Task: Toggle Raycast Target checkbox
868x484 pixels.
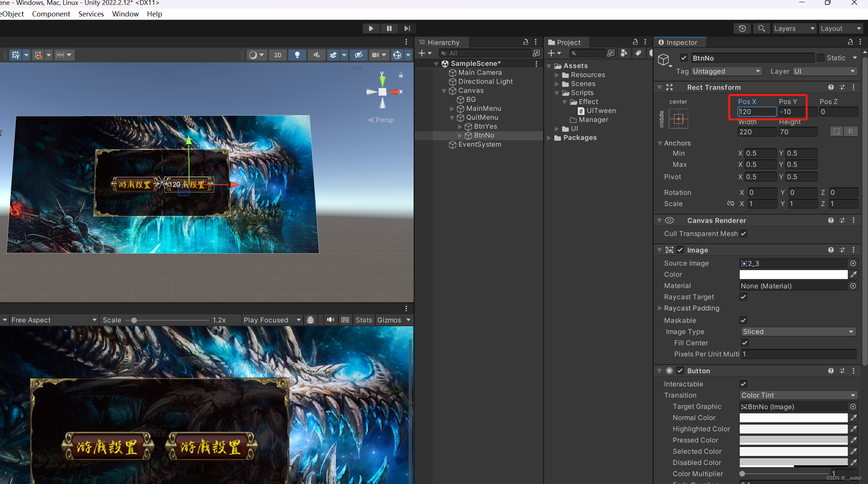Action: [x=743, y=297]
